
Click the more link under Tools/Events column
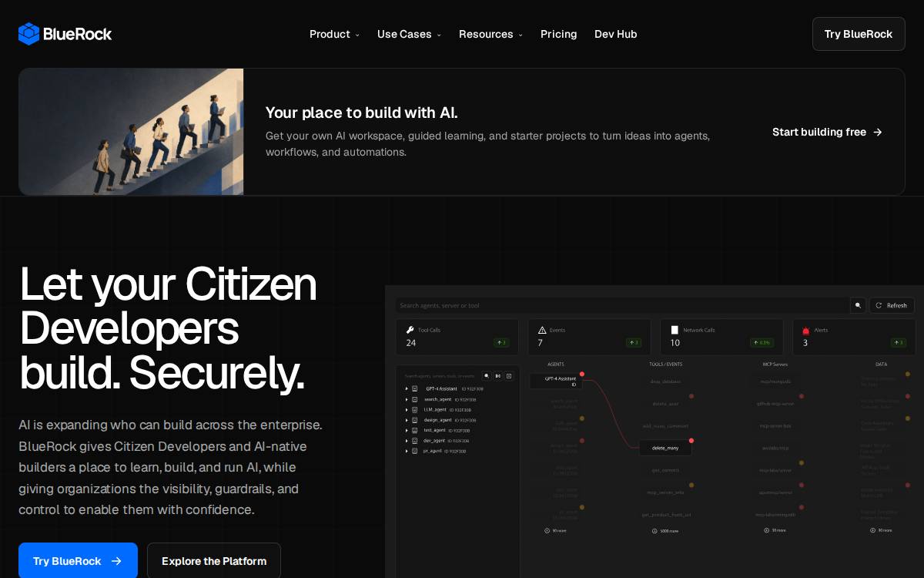click(665, 530)
